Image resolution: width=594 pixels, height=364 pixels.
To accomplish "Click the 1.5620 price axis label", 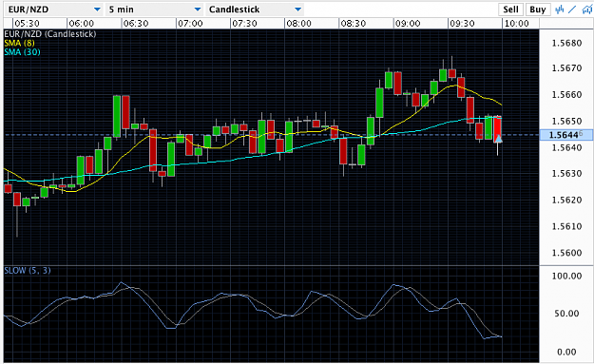I will pyautogui.click(x=566, y=200).
